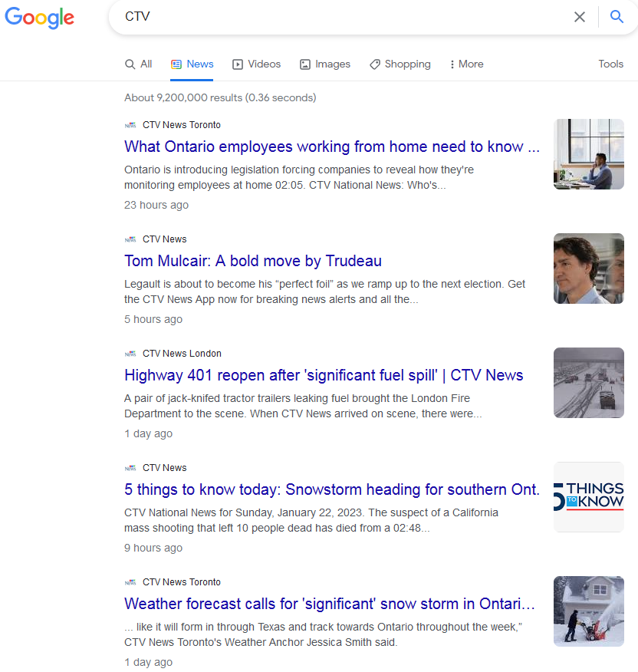Click into the search field containing CTV
This screenshot has width=638, height=672.
343,17
